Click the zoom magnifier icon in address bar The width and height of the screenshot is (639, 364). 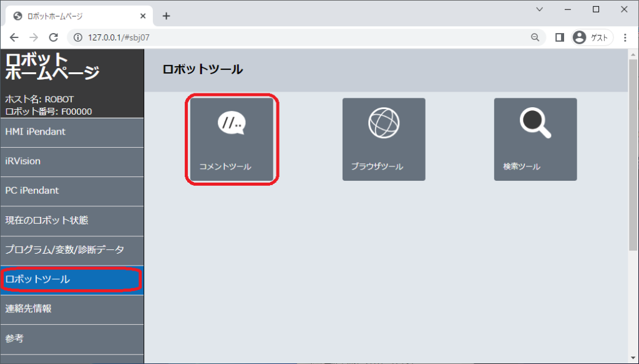[x=535, y=37]
